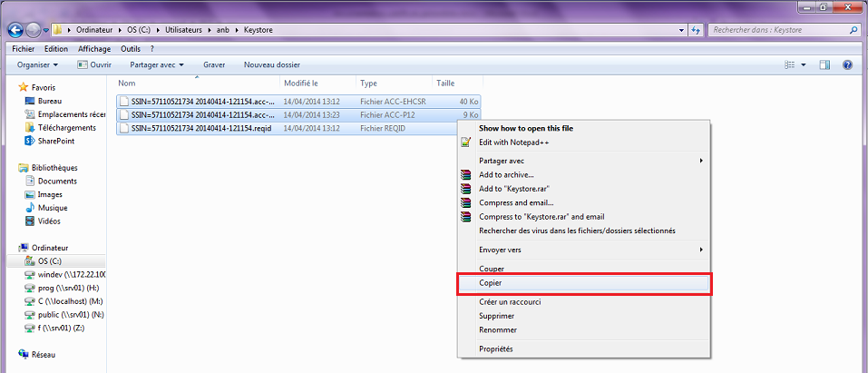Click the Forward navigation arrow button
The image size is (868, 373).
click(x=34, y=30)
